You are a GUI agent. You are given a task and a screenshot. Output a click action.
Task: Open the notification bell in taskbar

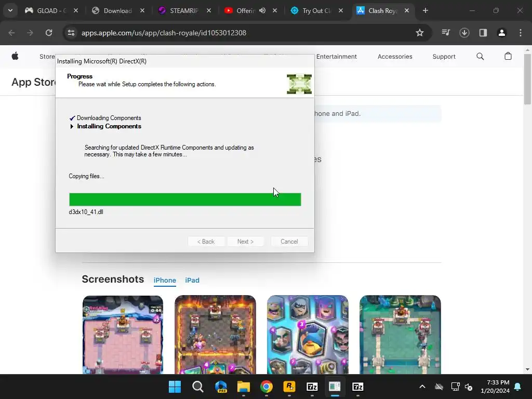tap(518, 387)
